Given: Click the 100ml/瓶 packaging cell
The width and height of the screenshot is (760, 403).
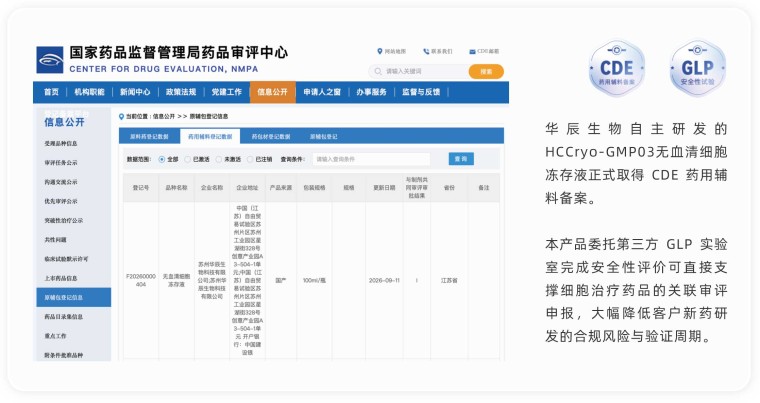Looking at the screenshot, I should (x=314, y=280).
